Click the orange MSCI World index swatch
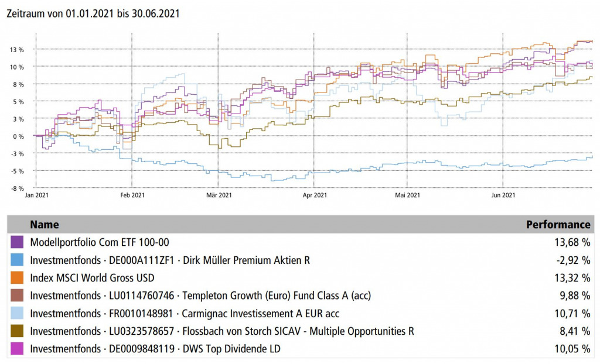The width and height of the screenshot is (600, 364). click(17, 277)
